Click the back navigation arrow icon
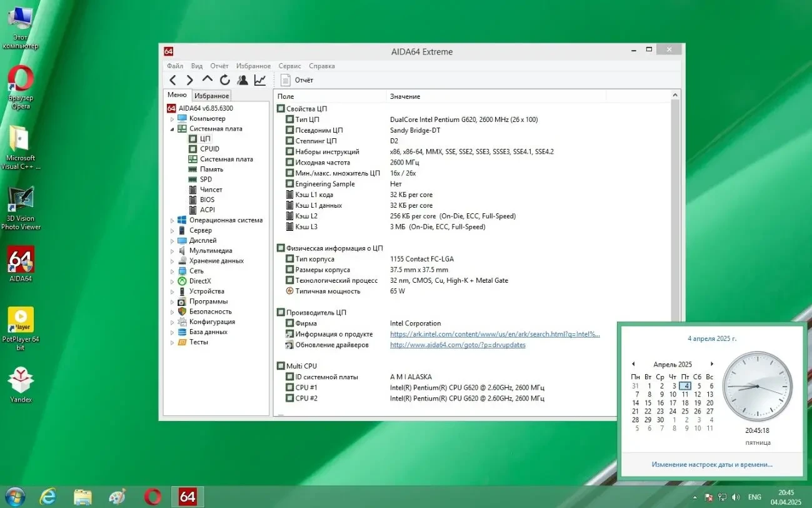The width and height of the screenshot is (812, 508). point(173,79)
